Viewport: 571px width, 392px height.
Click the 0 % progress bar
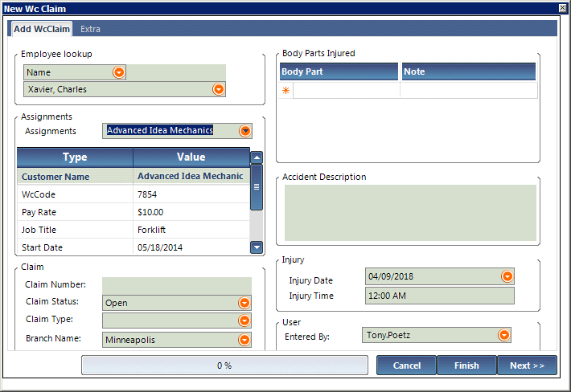[x=224, y=365]
